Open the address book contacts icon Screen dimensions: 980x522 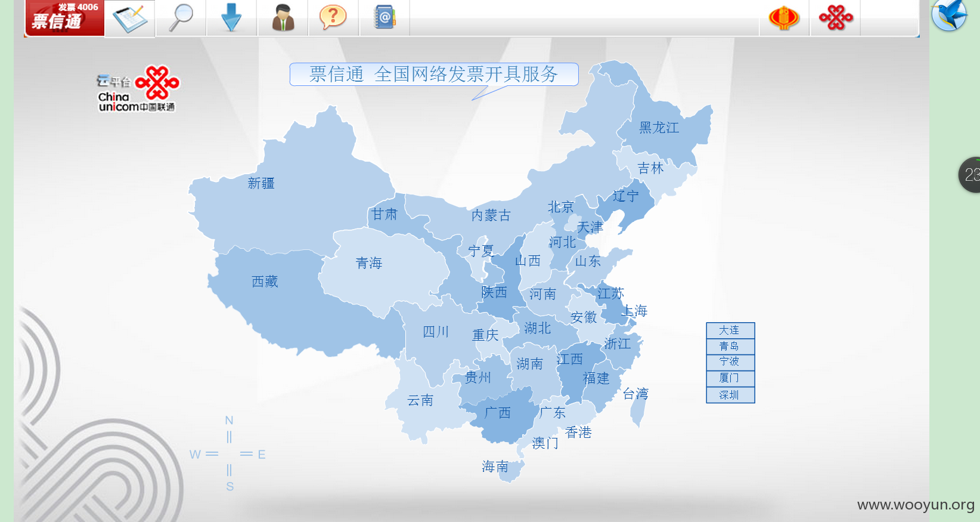[384, 17]
